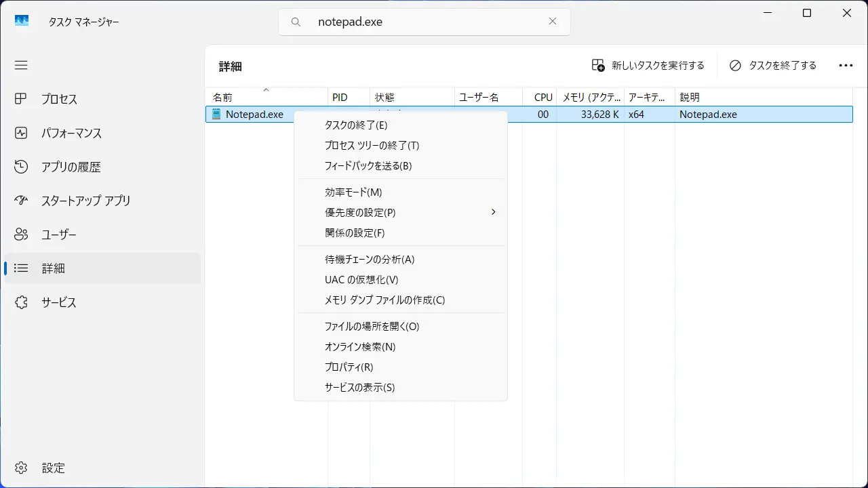The width and height of the screenshot is (868, 488).
Task: Open the hamburger navigation menu
Action: [x=21, y=65]
